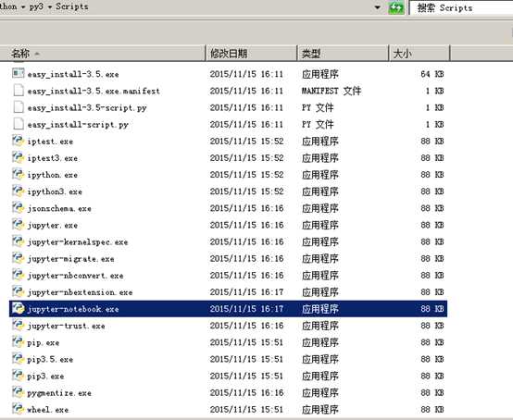
Task: Select file name iptest.exe
Action: 50,142
